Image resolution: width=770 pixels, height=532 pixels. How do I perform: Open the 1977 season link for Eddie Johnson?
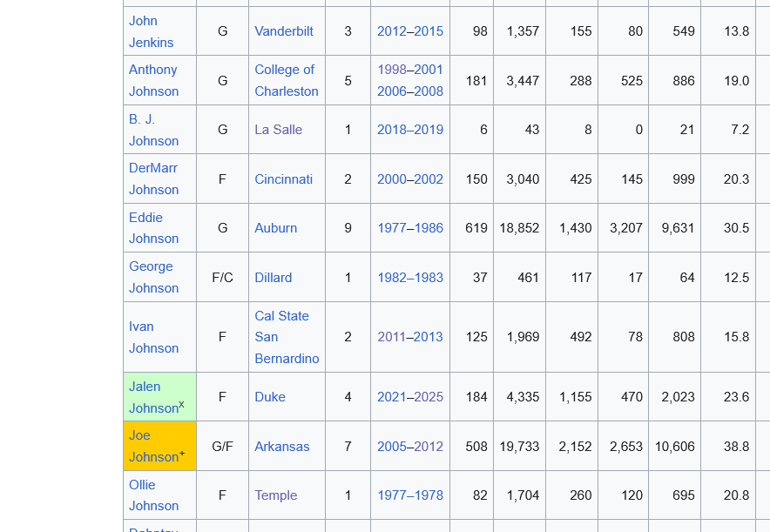click(391, 227)
